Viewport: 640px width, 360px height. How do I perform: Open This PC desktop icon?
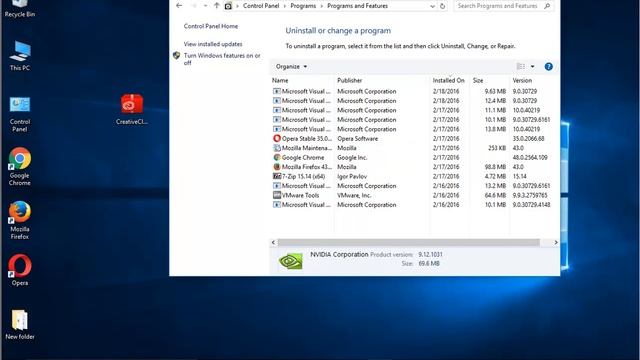pos(20,56)
